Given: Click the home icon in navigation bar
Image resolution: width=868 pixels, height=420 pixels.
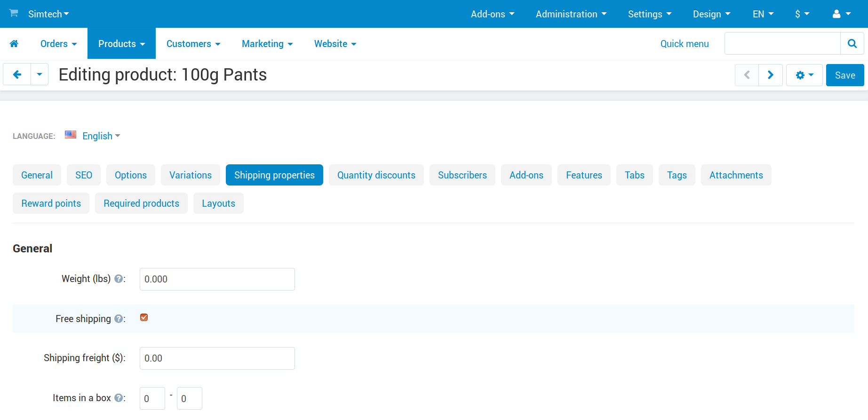Looking at the screenshot, I should coord(14,44).
